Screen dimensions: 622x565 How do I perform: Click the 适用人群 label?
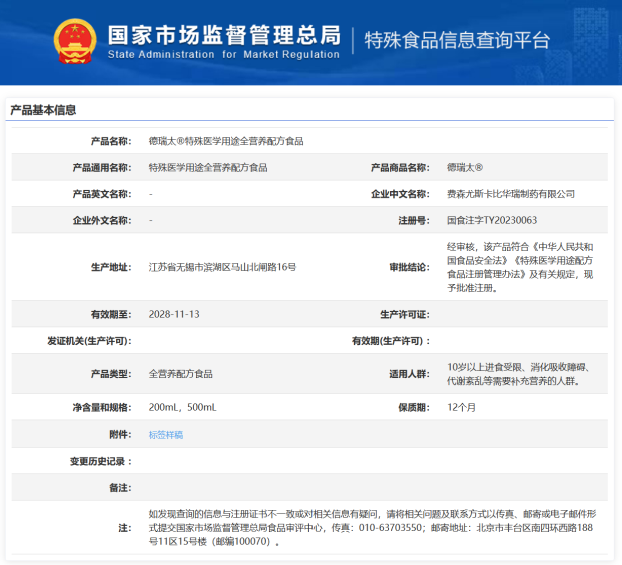(409, 374)
